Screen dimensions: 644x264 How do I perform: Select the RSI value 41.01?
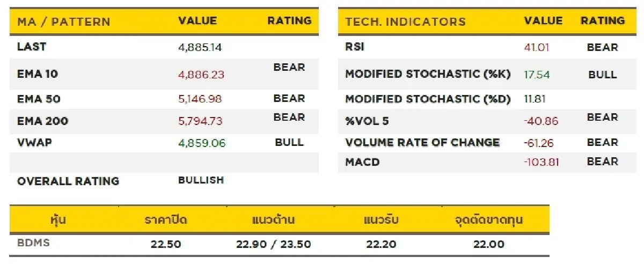click(537, 47)
